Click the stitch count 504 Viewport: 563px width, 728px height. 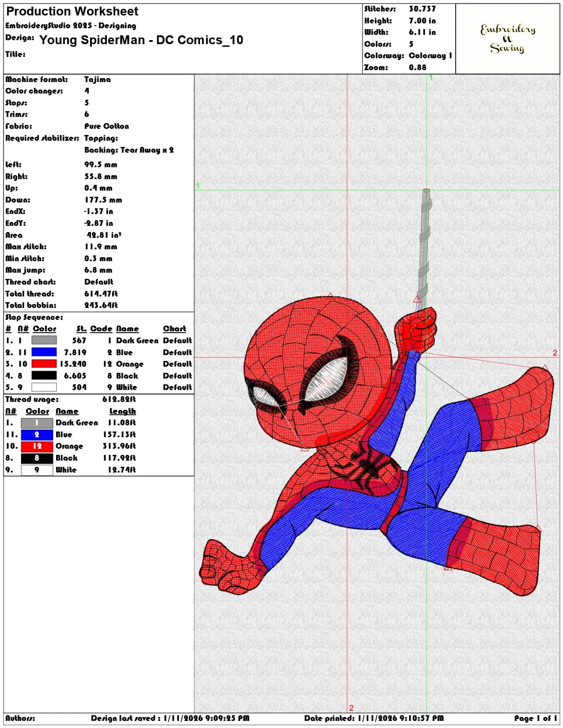[x=79, y=387]
